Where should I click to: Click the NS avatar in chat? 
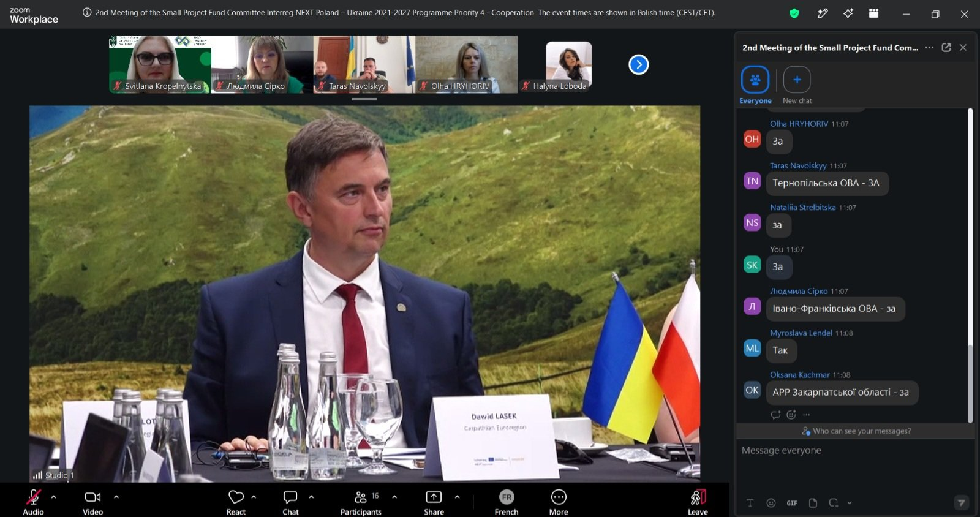pos(752,223)
